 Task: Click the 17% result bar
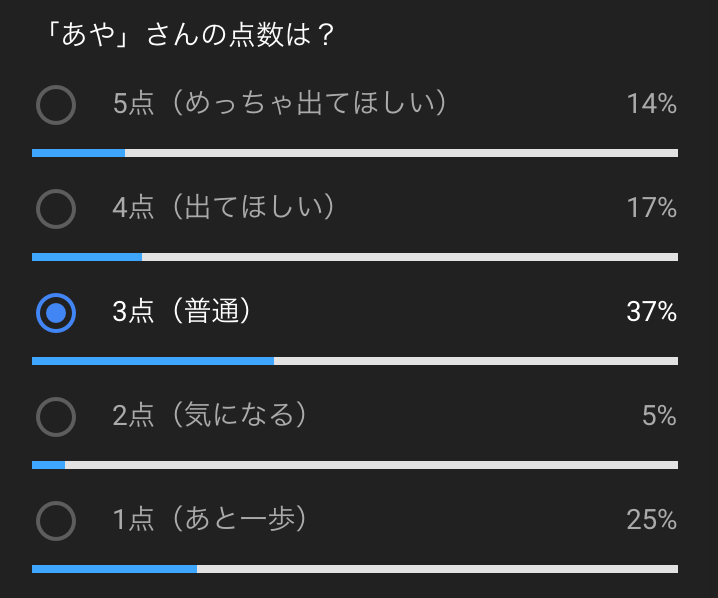tap(355, 257)
